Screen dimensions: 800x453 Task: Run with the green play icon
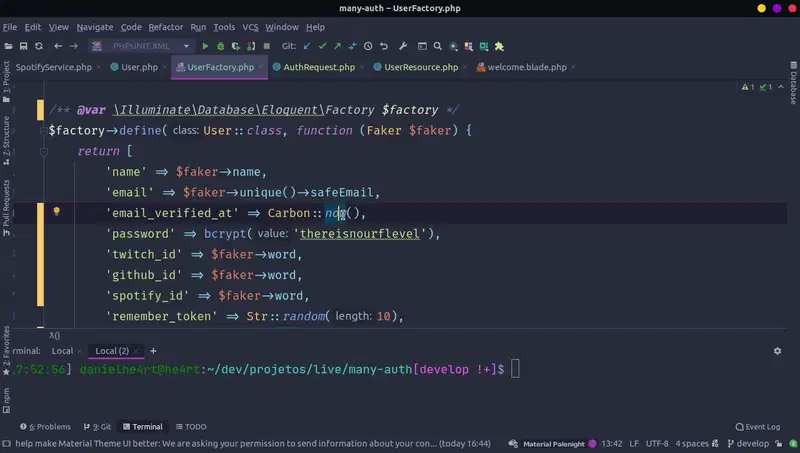205,46
